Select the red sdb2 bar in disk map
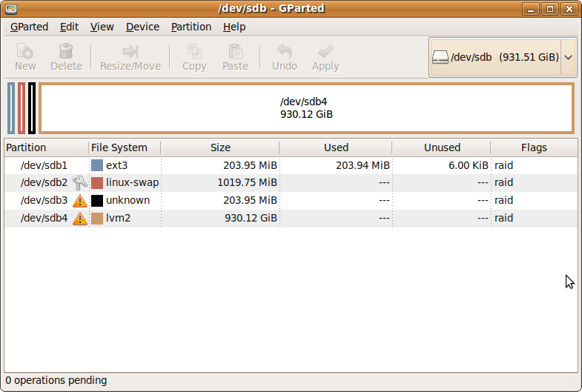 click(22, 108)
